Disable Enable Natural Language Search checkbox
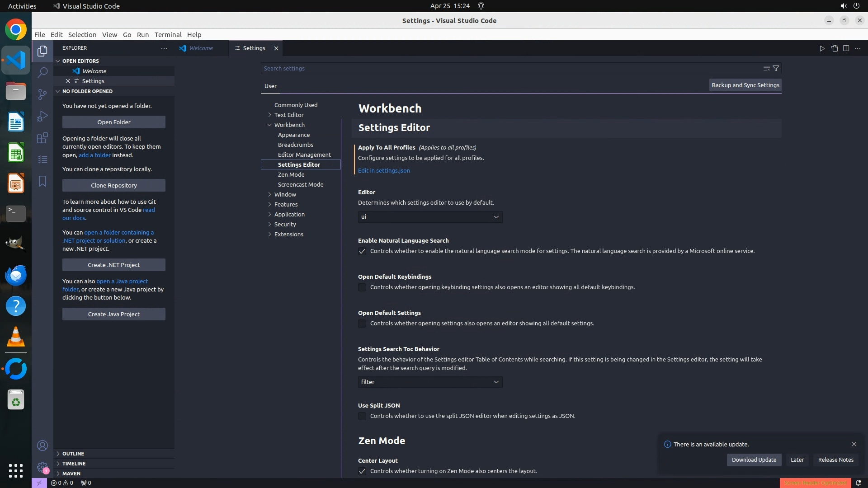This screenshot has width=868, height=488. (x=362, y=251)
